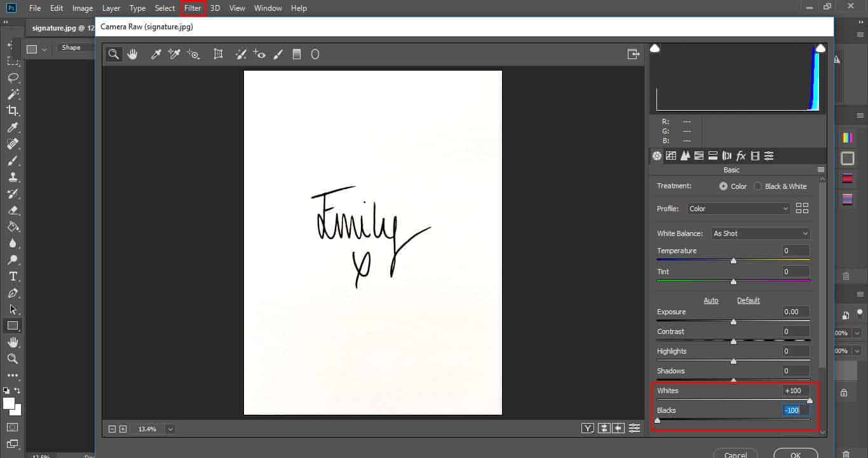The height and width of the screenshot is (458, 868).
Task: Expand the Profile dropdown
Action: pyautogui.click(x=738, y=208)
